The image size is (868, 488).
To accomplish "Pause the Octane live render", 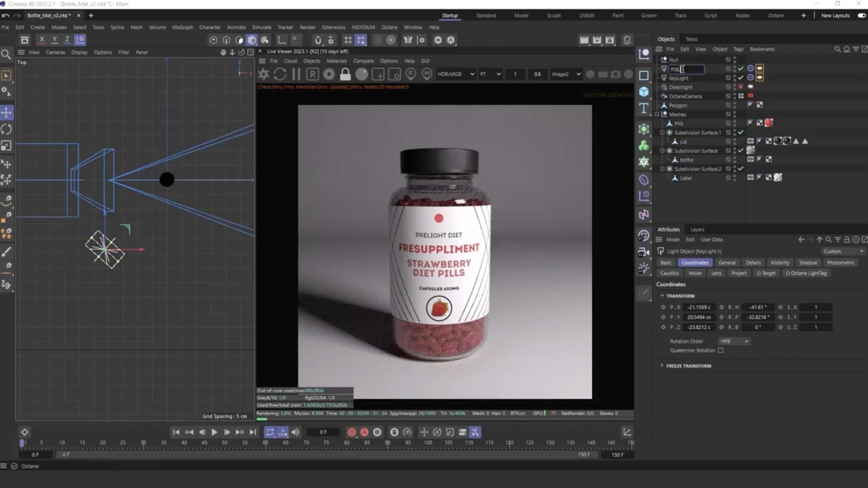I will [x=296, y=74].
